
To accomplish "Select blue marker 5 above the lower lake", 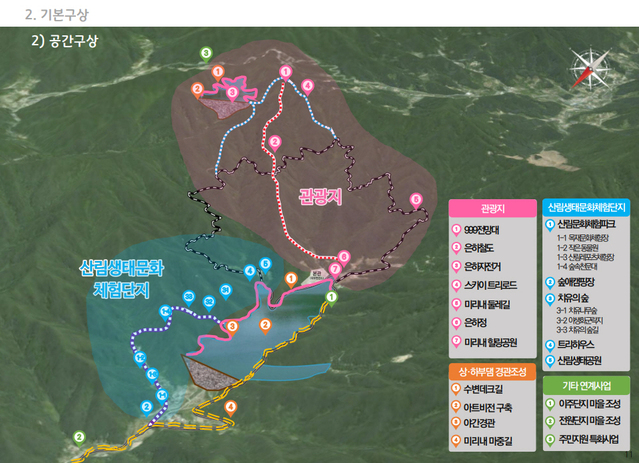I will tap(265, 263).
